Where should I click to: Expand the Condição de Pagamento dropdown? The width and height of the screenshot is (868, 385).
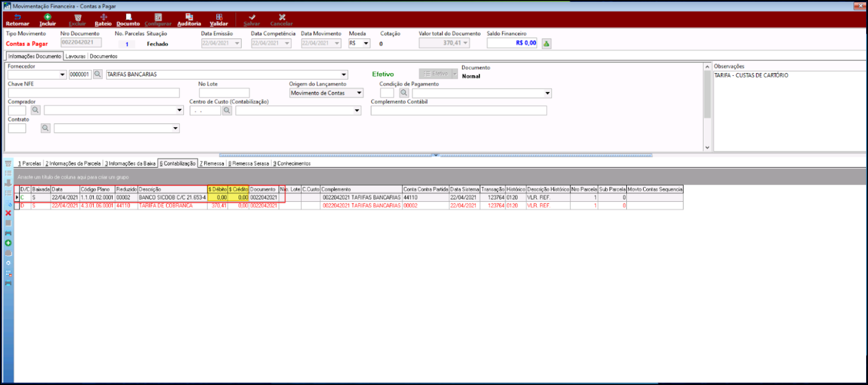coord(548,93)
